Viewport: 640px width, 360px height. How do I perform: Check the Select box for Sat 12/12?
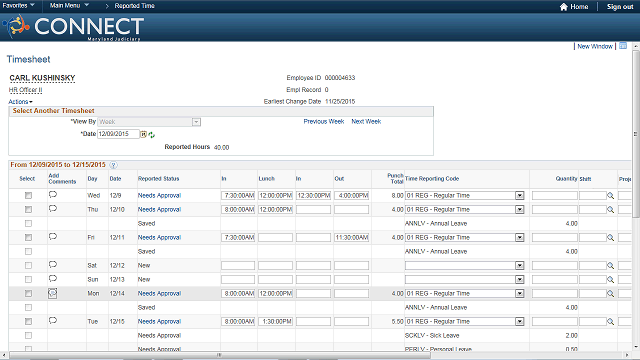28,265
